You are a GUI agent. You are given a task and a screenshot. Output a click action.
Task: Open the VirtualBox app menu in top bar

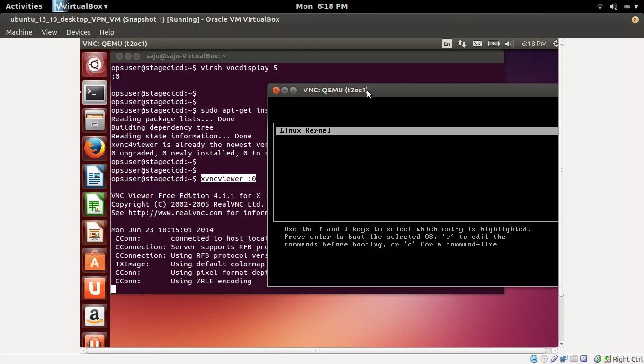tap(80, 6)
